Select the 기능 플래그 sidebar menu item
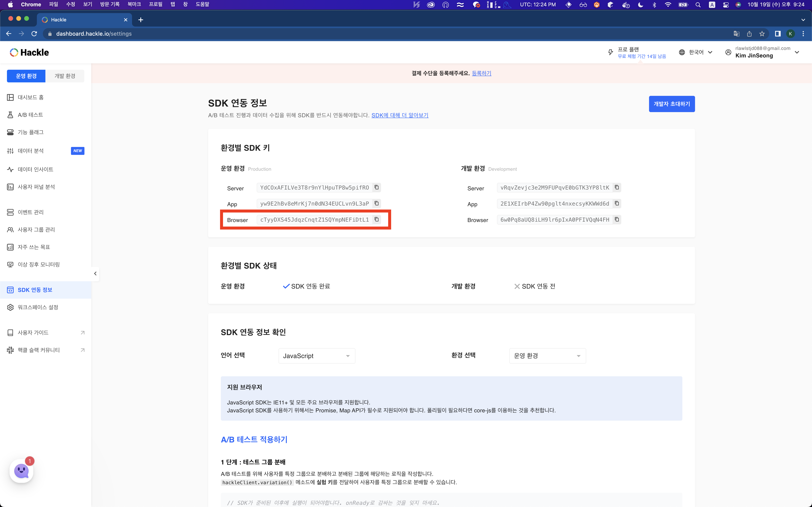The image size is (812, 507). click(x=31, y=132)
